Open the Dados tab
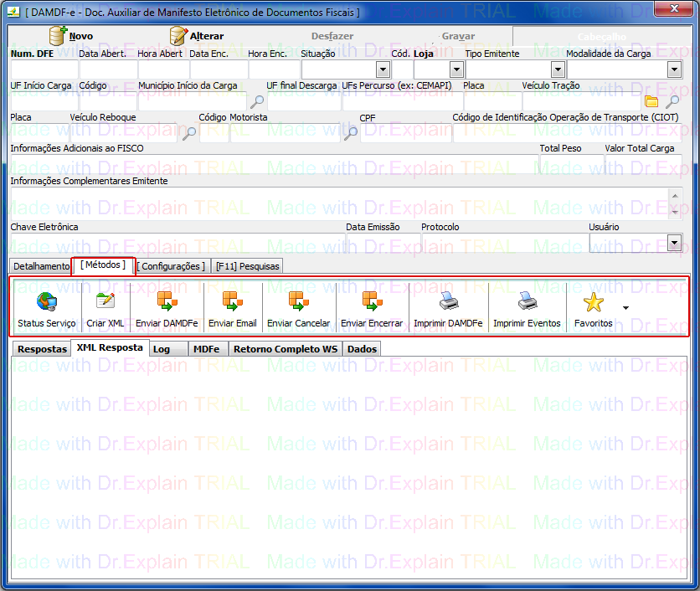The height and width of the screenshot is (591, 700). click(x=362, y=349)
